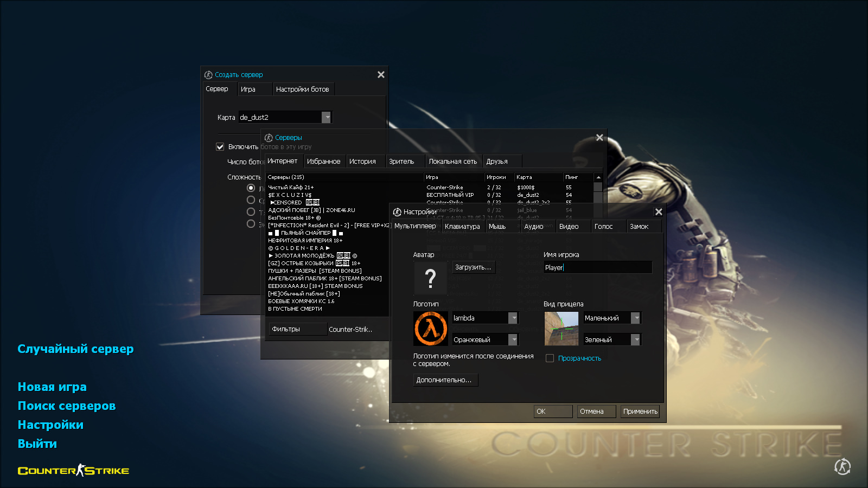868x488 pixels.
Task: Click the orange lambda logo preview
Action: coord(431,329)
